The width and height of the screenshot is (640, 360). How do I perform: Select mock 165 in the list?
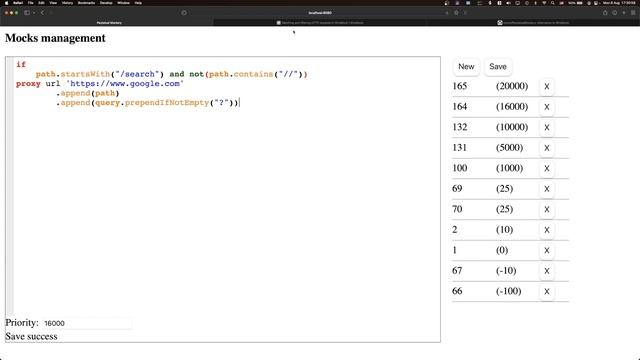[x=460, y=86]
